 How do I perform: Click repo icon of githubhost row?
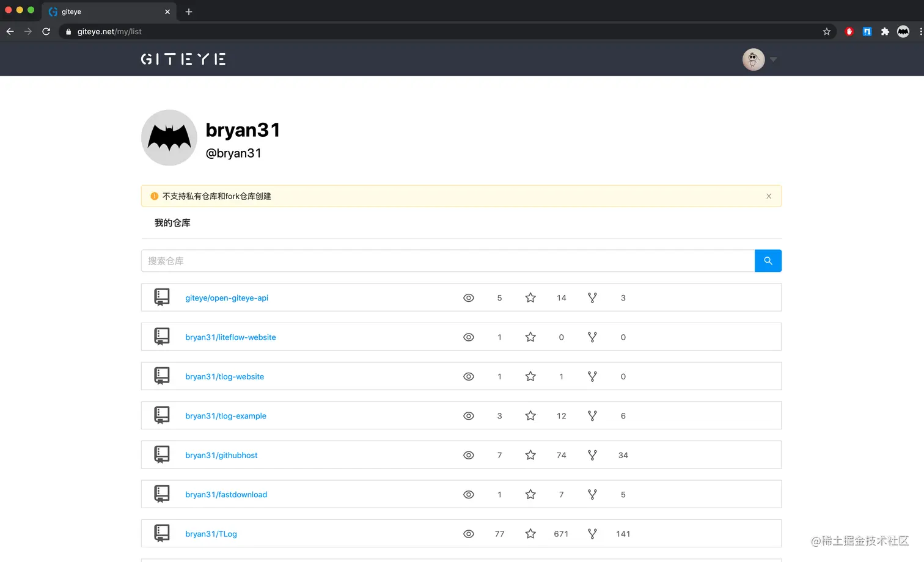tap(162, 454)
